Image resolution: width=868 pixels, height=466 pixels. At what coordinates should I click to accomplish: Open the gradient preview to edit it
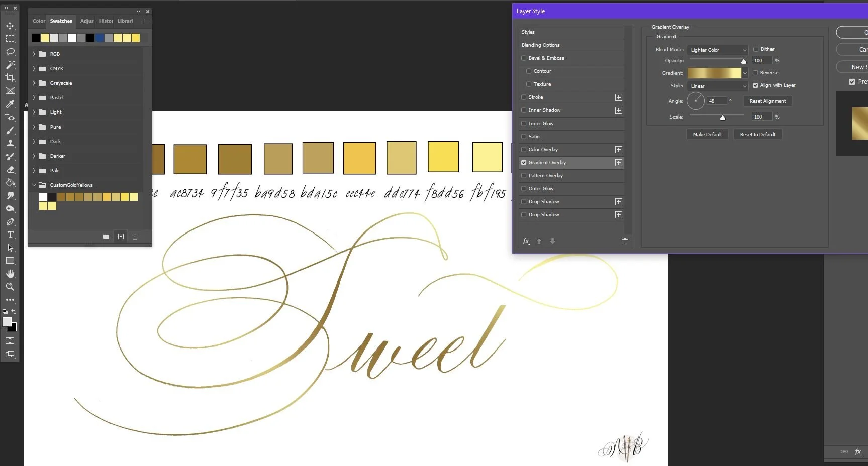(715, 73)
